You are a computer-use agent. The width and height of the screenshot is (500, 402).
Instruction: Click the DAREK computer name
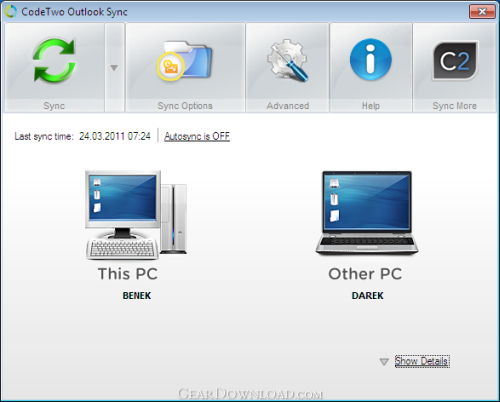point(367,296)
